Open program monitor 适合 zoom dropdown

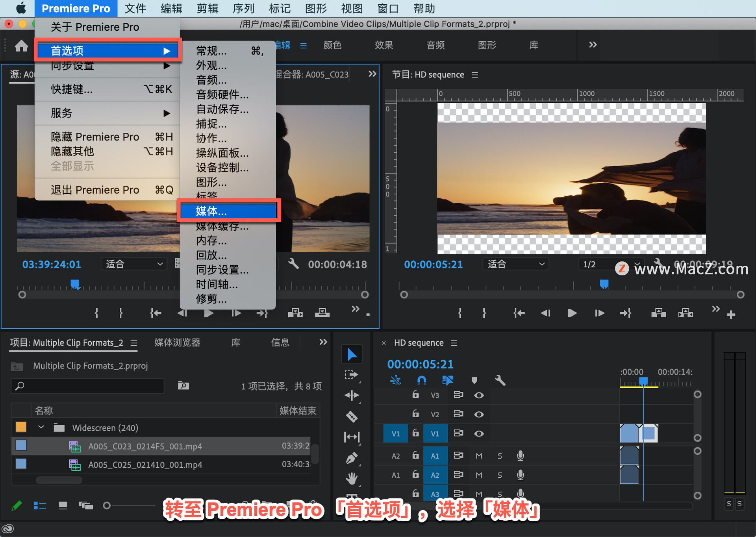click(515, 264)
